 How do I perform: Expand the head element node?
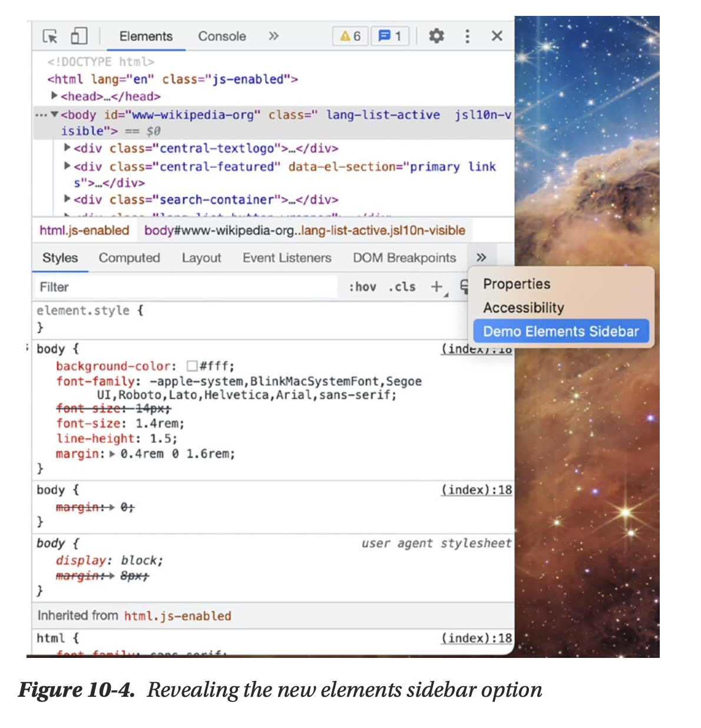55,96
